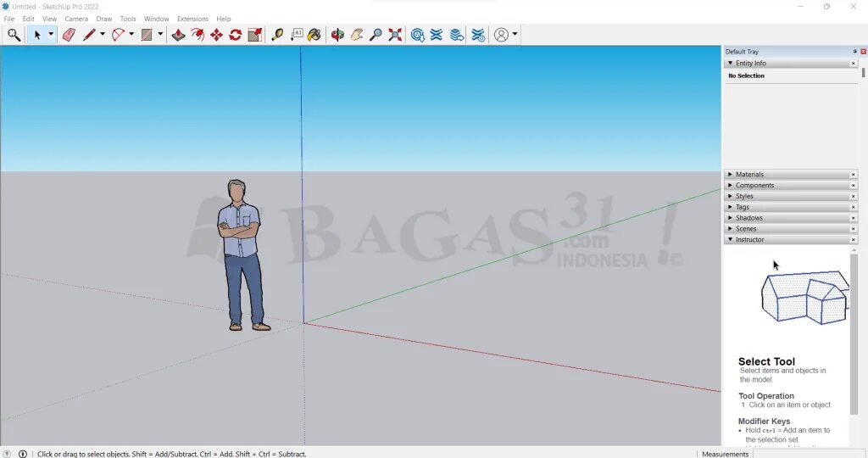Select the Text label tool
868x458 pixels.
tap(297, 35)
